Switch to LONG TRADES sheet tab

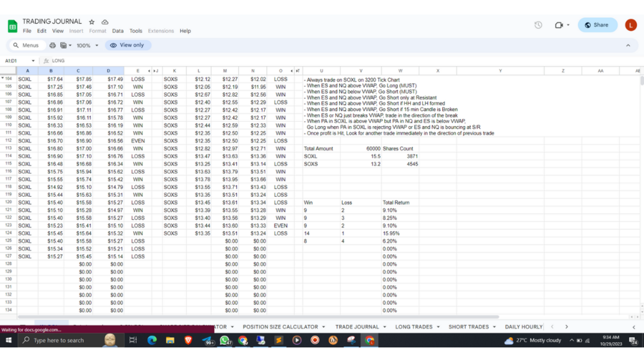[x=413, y=327]
